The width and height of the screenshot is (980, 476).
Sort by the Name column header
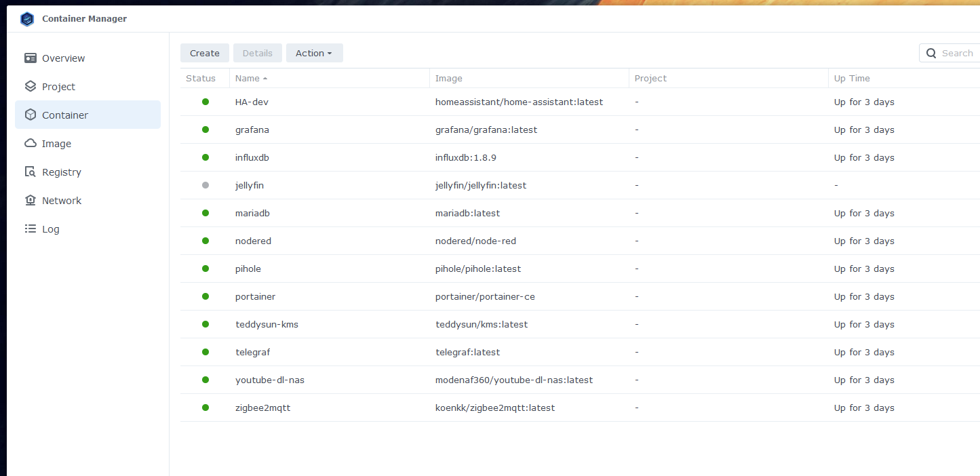(330, 78)
